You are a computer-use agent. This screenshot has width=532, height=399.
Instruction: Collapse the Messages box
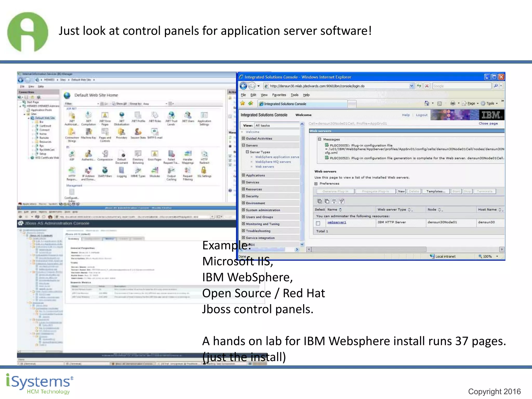point(320,139)
